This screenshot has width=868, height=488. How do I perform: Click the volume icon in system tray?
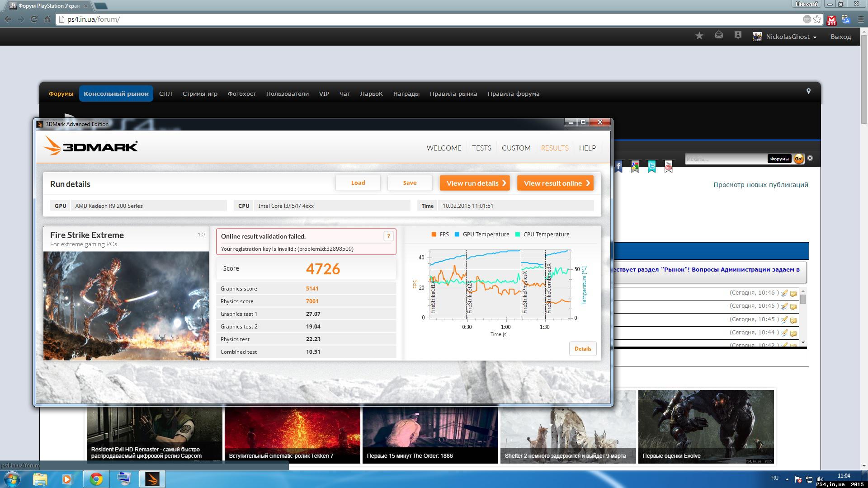pyautogui.click(x=820, y=479)
